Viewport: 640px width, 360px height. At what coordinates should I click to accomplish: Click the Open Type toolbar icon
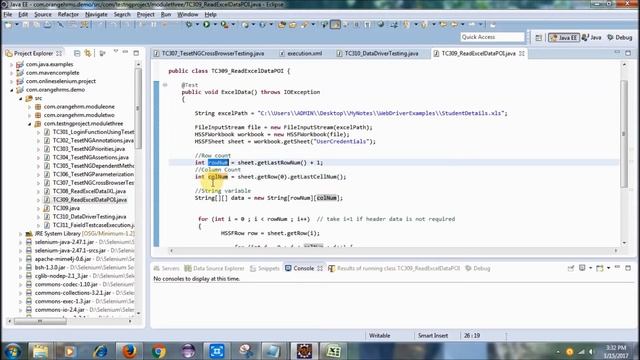(x=281, y=25)
